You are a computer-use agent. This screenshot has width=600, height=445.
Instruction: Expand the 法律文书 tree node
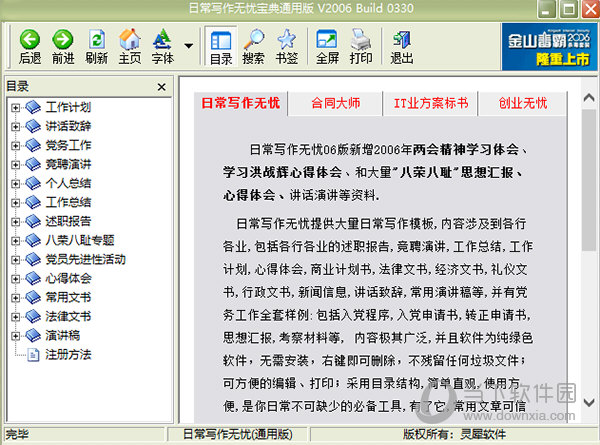(15, 317)
